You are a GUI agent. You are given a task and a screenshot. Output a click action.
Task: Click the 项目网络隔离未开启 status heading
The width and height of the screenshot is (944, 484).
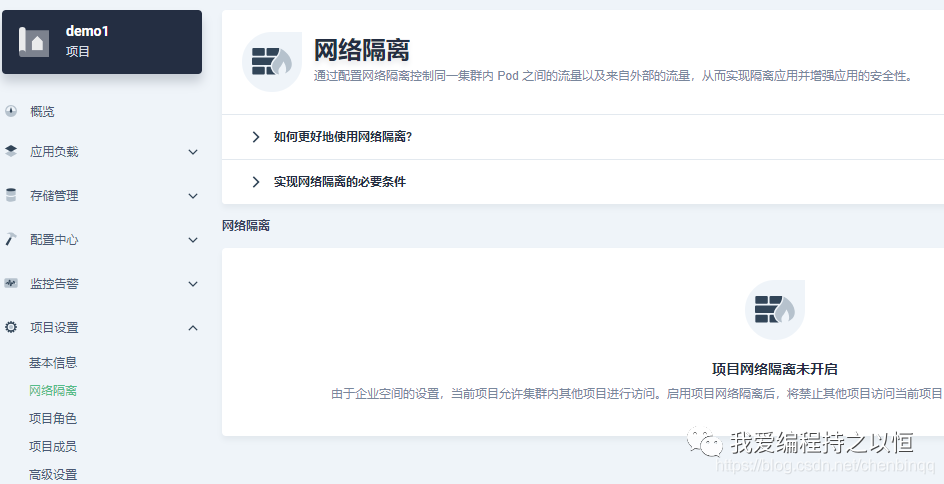[775, 369]
